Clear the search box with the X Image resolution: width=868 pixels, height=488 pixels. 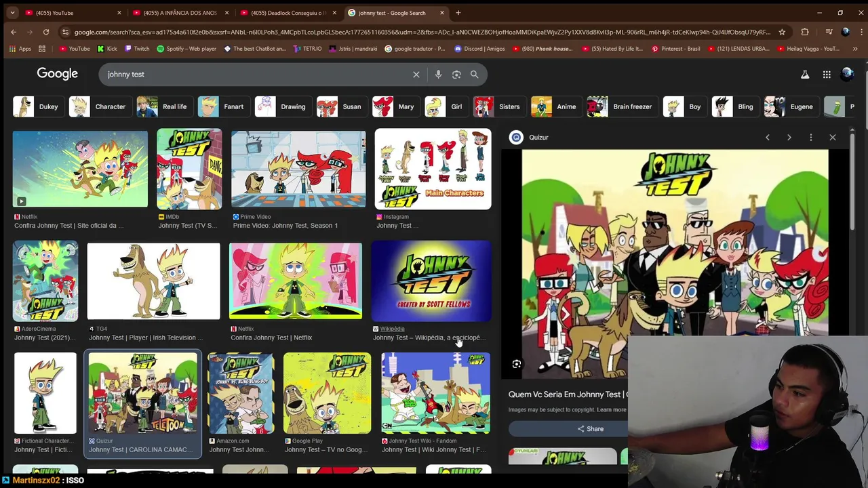click(416, 75)
